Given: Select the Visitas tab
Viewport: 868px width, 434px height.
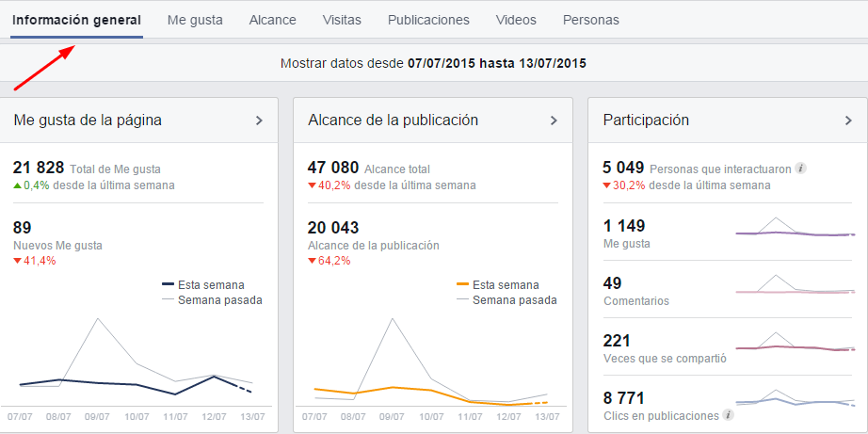Looking at the screenshot, I should (342, 20).
